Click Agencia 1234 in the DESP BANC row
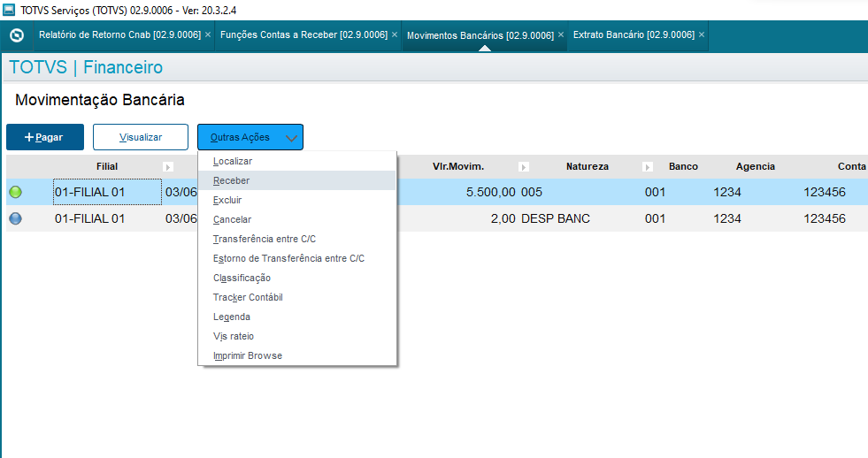Viewport: 868px width, 458px height. click(x=726, y=218)
